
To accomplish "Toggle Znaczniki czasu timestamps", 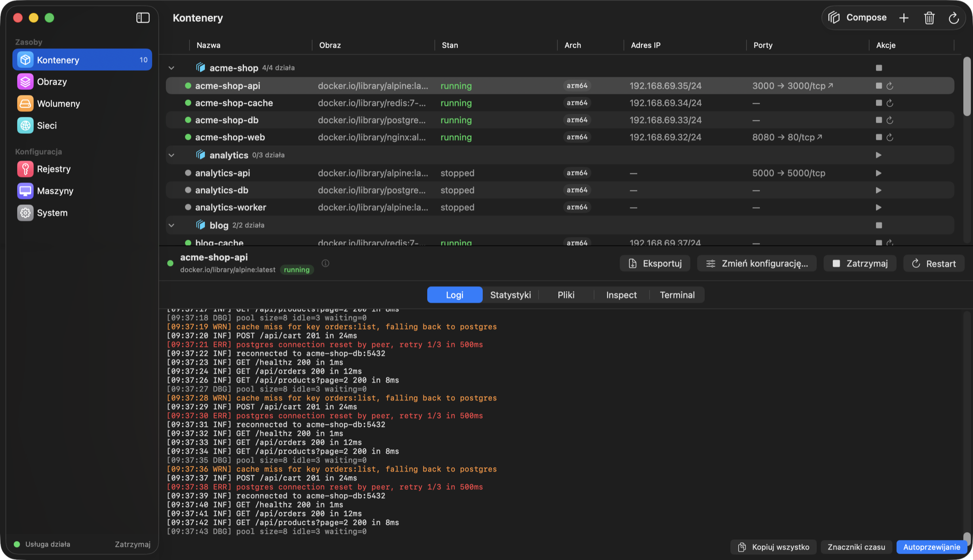I will (856, 547).
